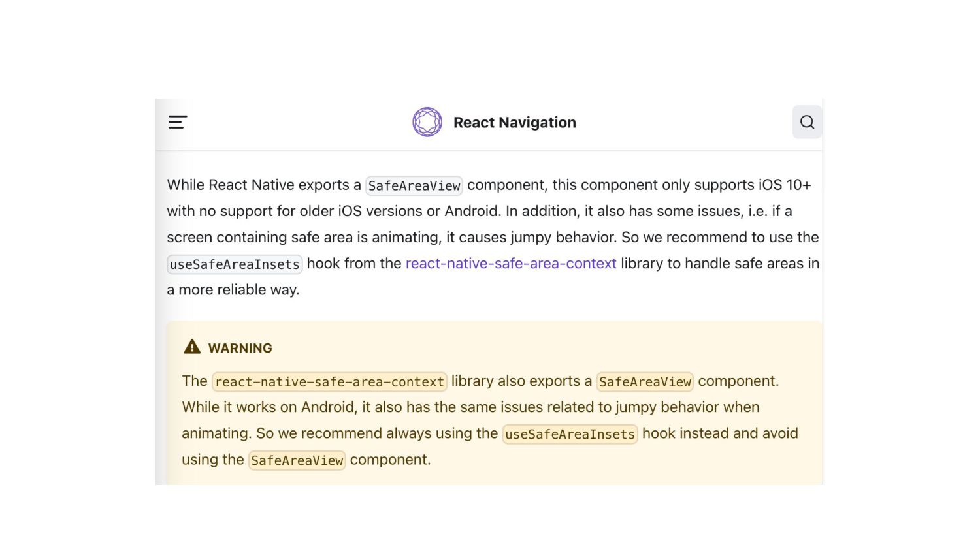The width and height of the screenshot is (980, 551).
Task: Open the hamburger navigation menu
Action: 178,122
